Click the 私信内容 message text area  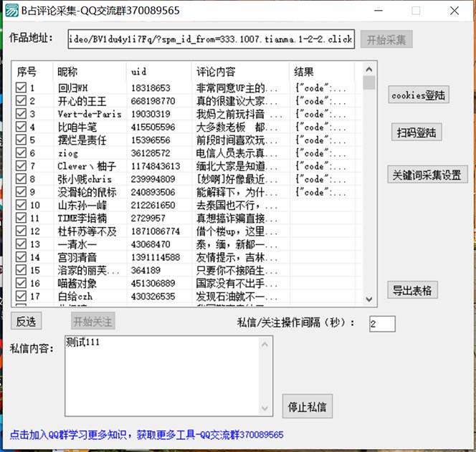pos(169,376)
